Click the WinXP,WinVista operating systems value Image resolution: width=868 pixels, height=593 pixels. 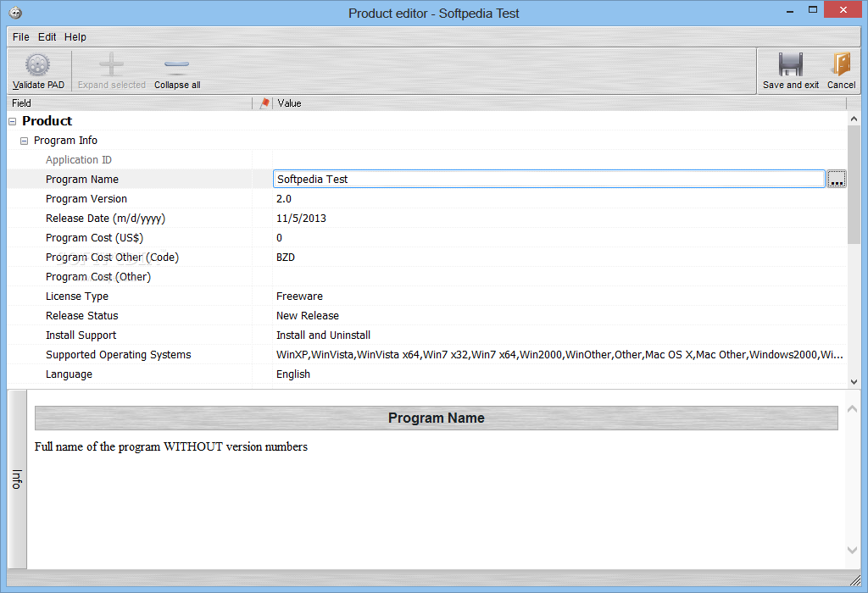pos(559,355)
